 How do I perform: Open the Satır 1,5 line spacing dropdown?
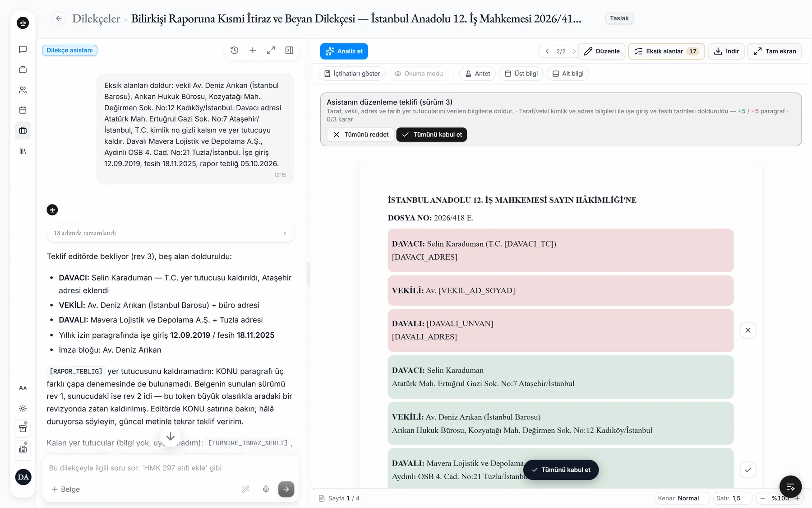click(x=733, y=498)
